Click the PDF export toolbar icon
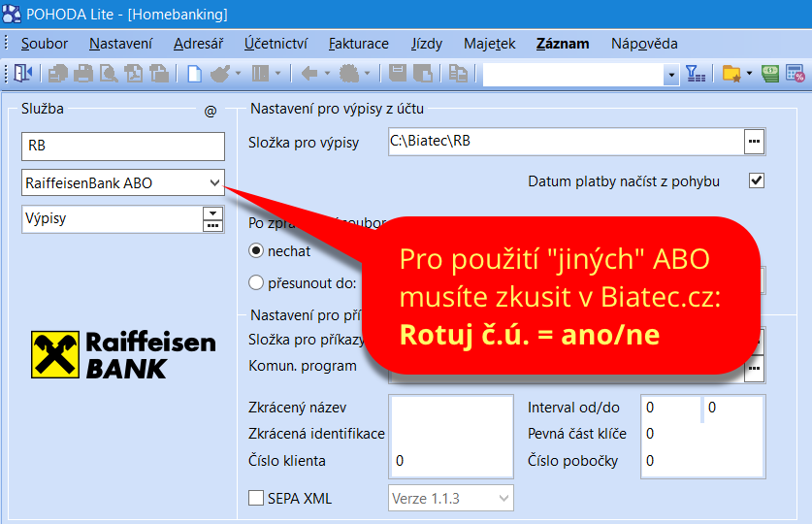812x524 pixels. (x=134, y=74)
